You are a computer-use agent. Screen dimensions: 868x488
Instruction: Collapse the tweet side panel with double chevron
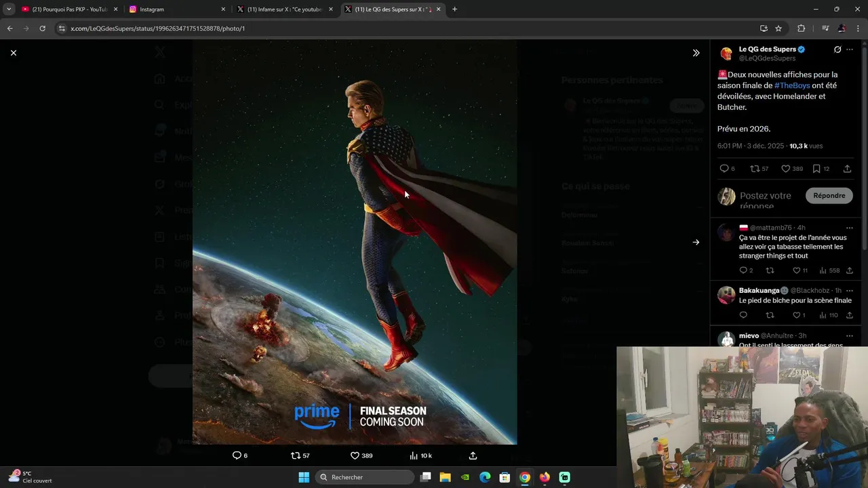coord(696,53)
